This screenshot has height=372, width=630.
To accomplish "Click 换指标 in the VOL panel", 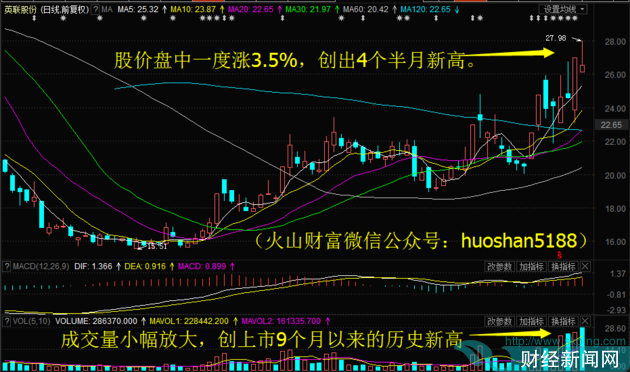I will pos(563,321).
